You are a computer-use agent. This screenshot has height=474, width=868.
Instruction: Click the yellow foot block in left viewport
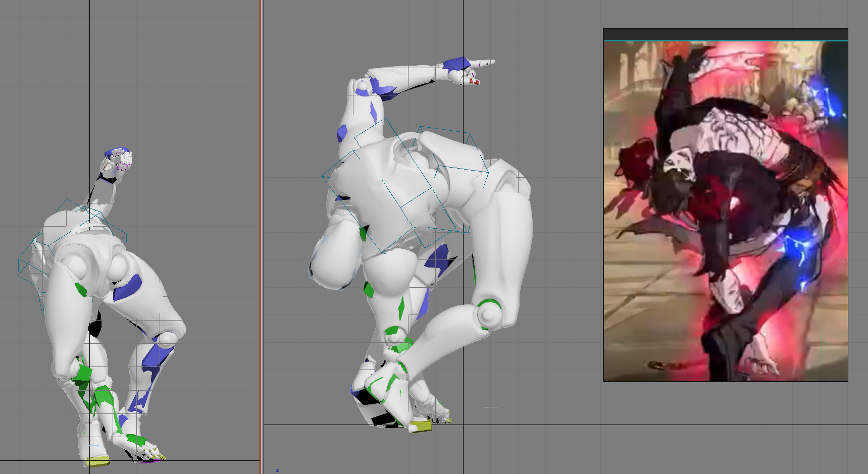pyautogui.click(x=97, y=461)
